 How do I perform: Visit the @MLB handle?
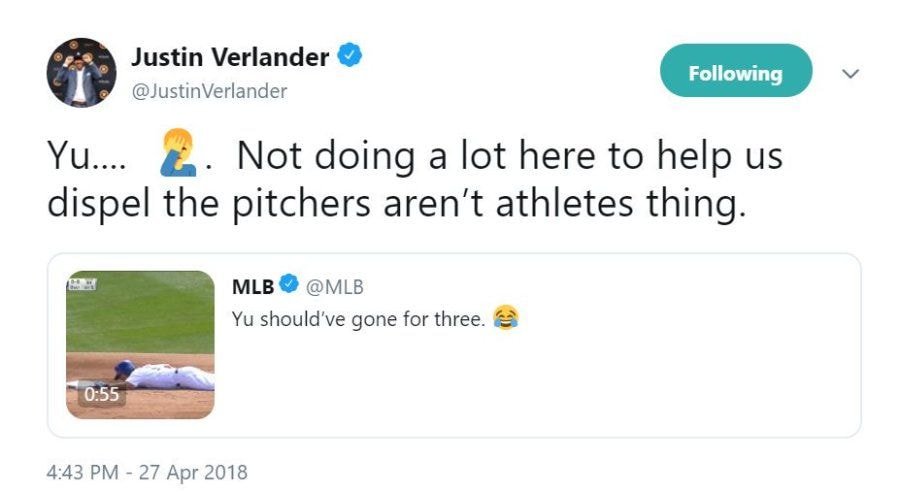335,287
